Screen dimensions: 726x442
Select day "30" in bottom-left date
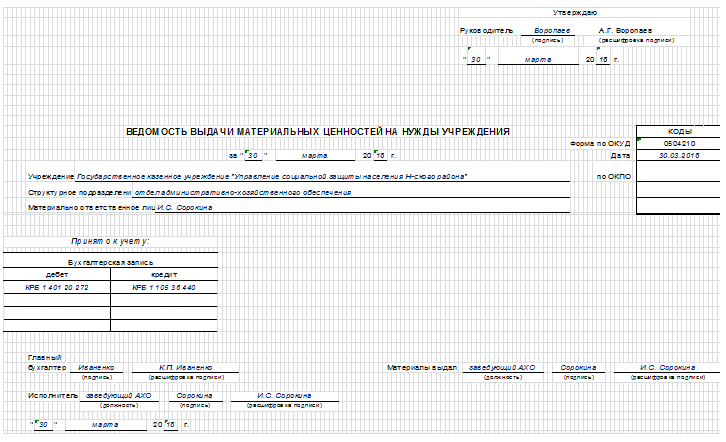tap(43, 424)
